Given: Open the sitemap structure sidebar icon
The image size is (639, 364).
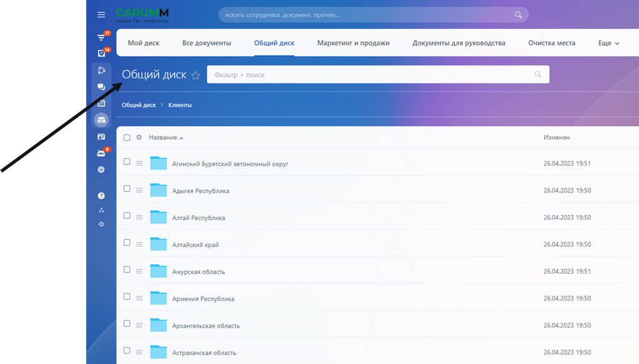Looking at the screenshot, I should point(102,210).
